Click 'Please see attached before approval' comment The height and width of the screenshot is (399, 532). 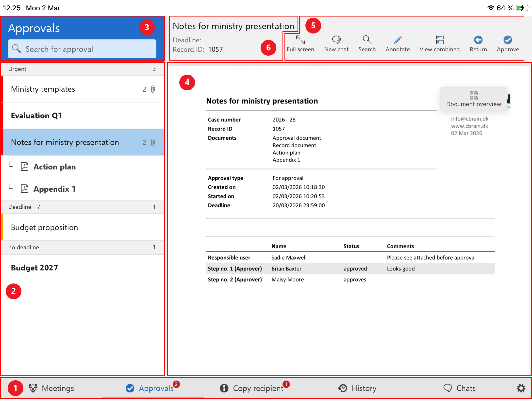click(x=431, y=258)
